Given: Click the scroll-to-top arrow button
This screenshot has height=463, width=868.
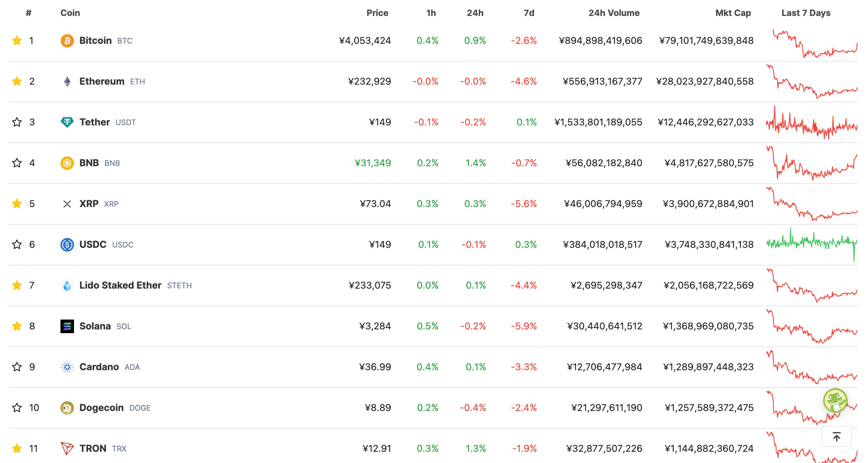Looking at the screenshot, I should pyautogui.click(x=836, y=436).
